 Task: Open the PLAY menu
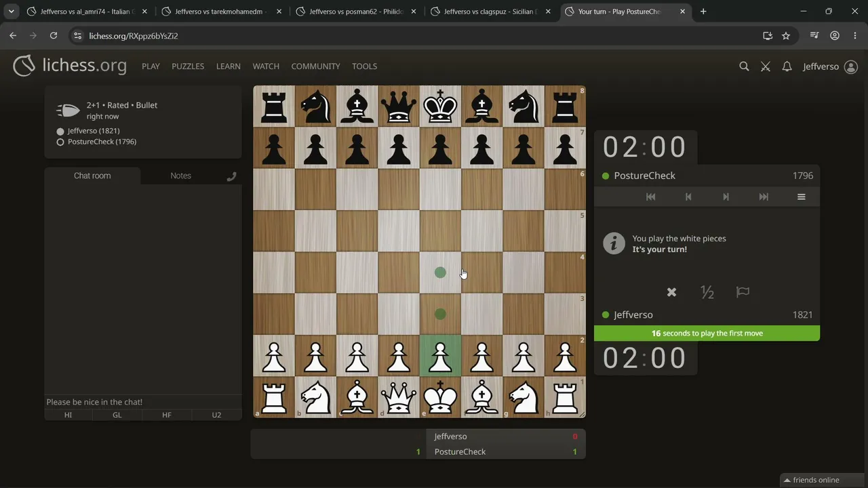[151, 66]
